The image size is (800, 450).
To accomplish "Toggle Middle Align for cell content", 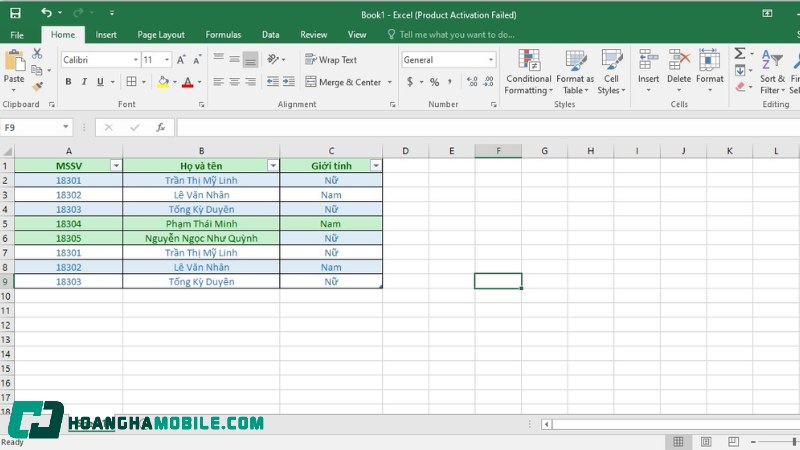I will [234, 60].
